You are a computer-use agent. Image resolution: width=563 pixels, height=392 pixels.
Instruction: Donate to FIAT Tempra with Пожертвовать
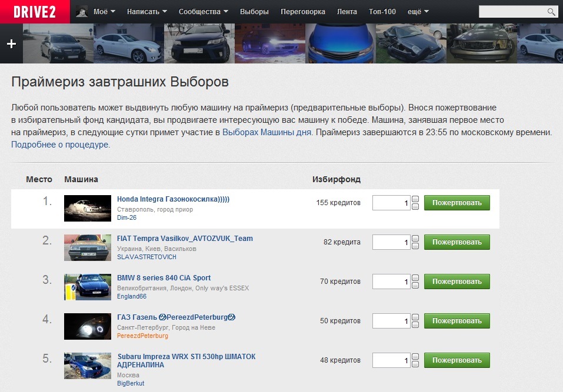457,242
